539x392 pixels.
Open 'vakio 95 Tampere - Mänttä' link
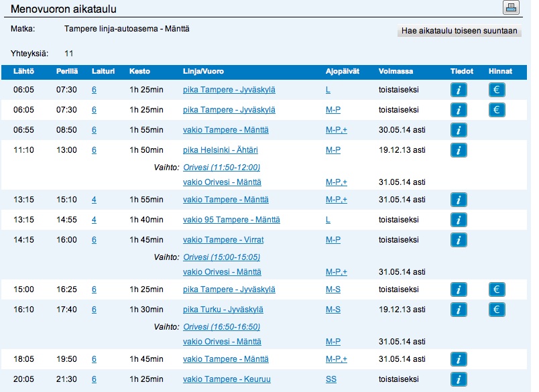click(231, 220)
